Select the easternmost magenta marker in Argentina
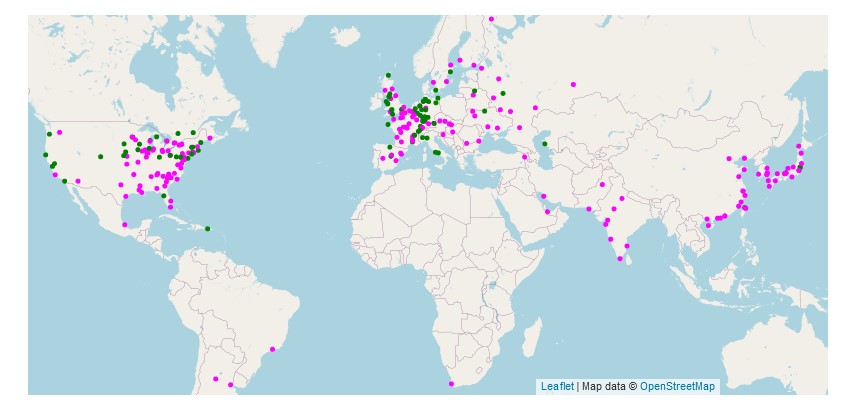Image resolution: width=854 pixels, height=409 pixels. 230,385
